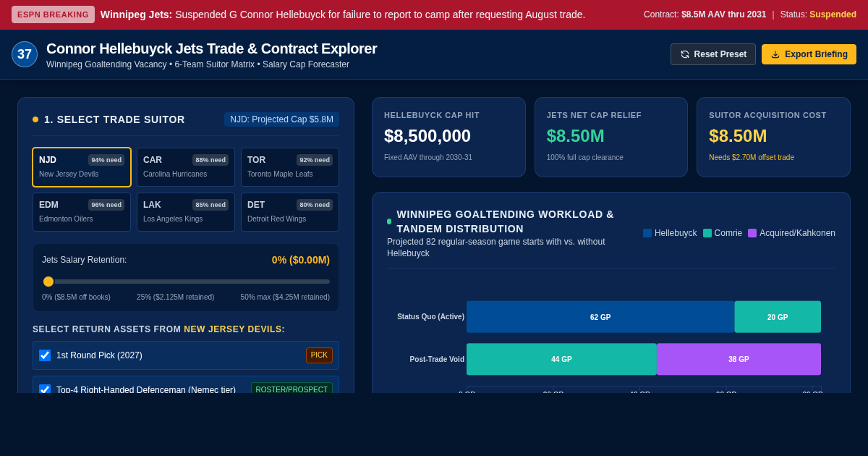Viewport: 868px width, 456px height.
Task: Click the Reset Preset refresh icon
Action: [x=685, y=54]
